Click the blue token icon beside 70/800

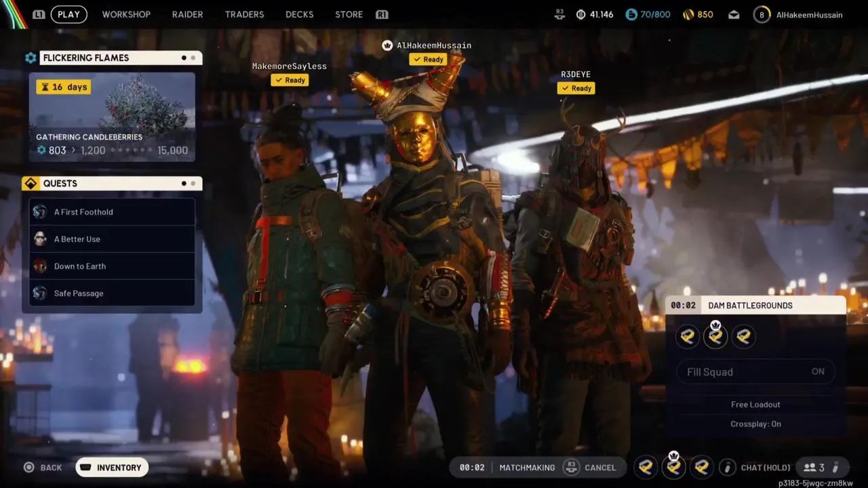631,14
